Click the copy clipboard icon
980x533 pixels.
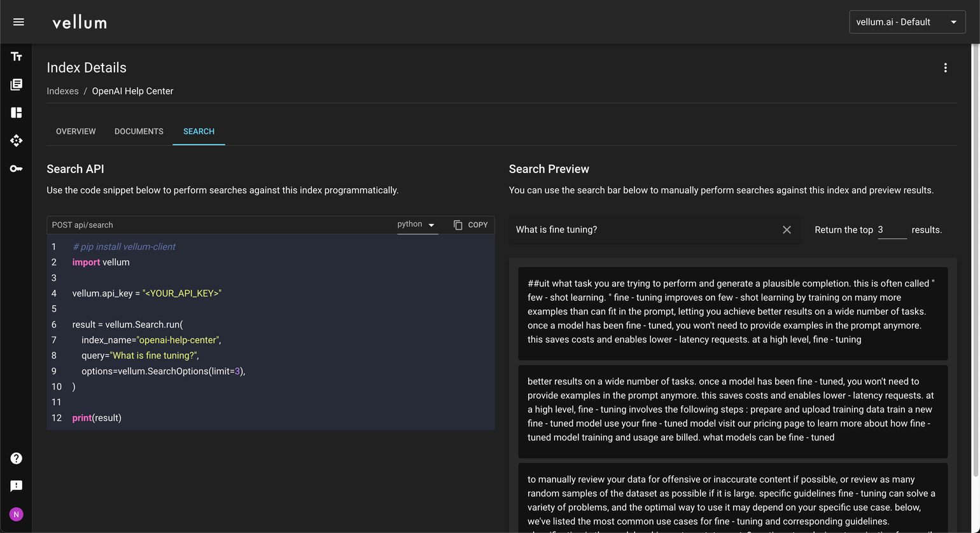coord(458,225)
